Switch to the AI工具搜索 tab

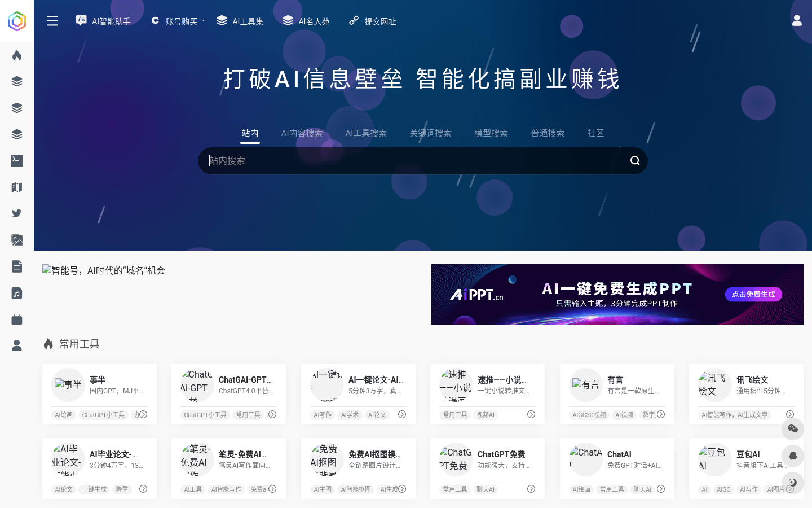(x=366, y=133)
